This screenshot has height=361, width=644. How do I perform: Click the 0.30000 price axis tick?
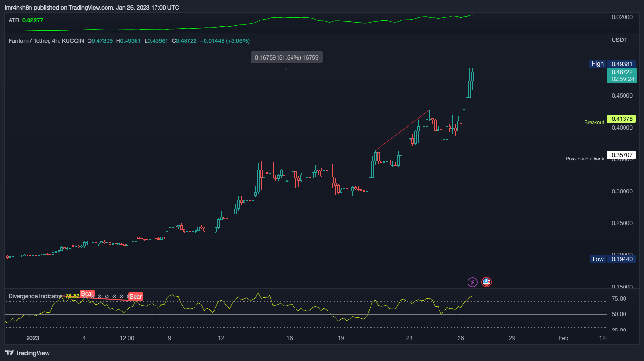click(622, 191)
